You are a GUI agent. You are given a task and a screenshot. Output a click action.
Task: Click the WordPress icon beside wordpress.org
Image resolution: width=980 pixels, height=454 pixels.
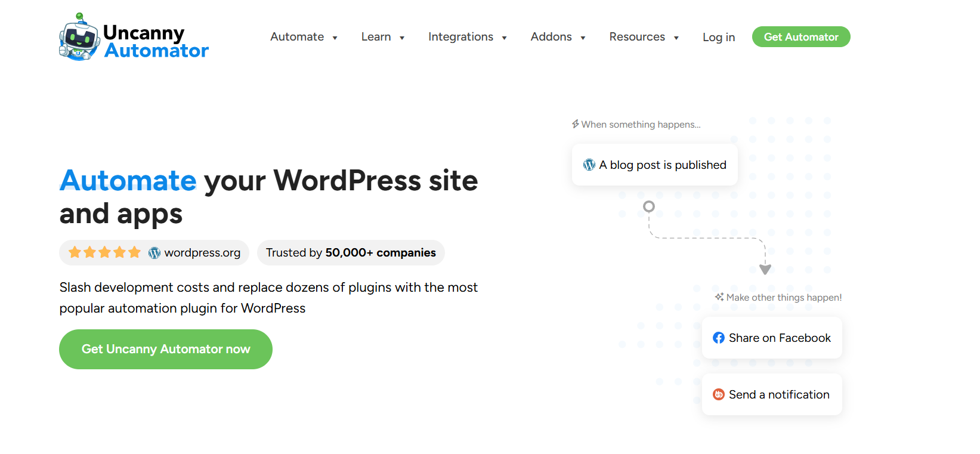pos(154,253)
